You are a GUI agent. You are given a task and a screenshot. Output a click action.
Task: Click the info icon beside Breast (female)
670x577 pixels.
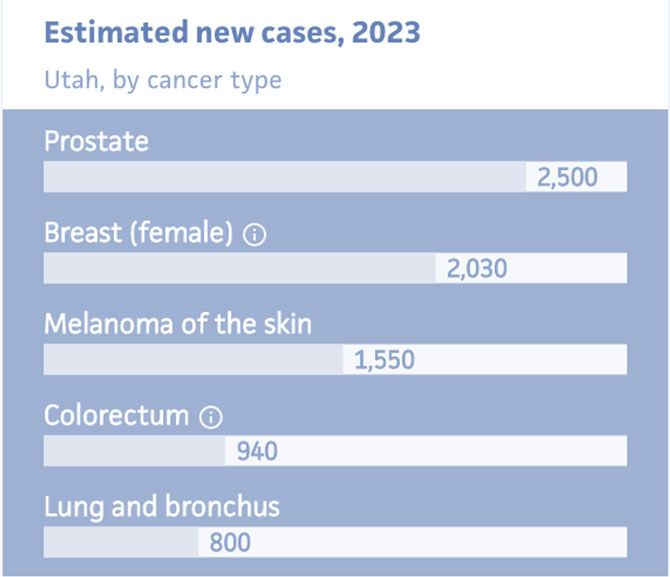tap(256, 235)
